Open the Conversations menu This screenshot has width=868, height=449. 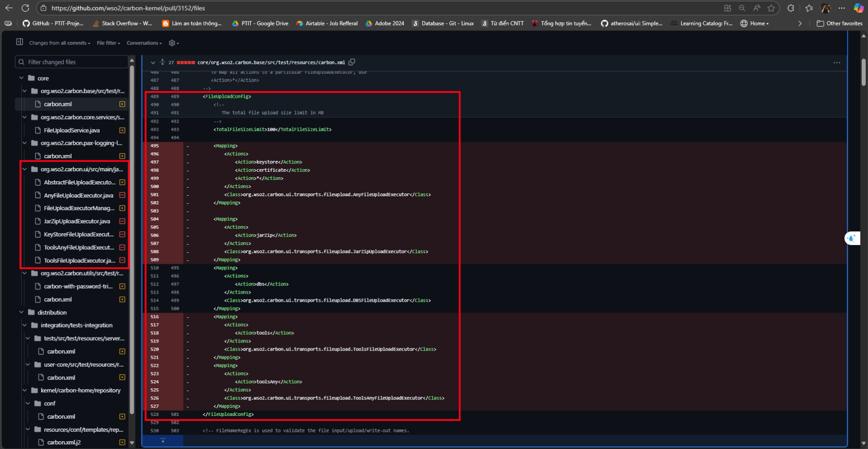click(144, 43)
